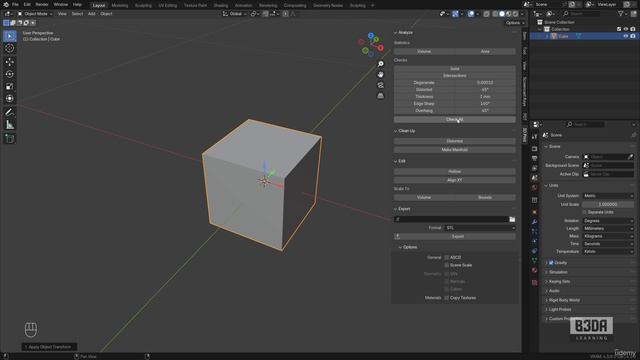Open the File menu
Screen dimensions: 640x360
point(15,4)
